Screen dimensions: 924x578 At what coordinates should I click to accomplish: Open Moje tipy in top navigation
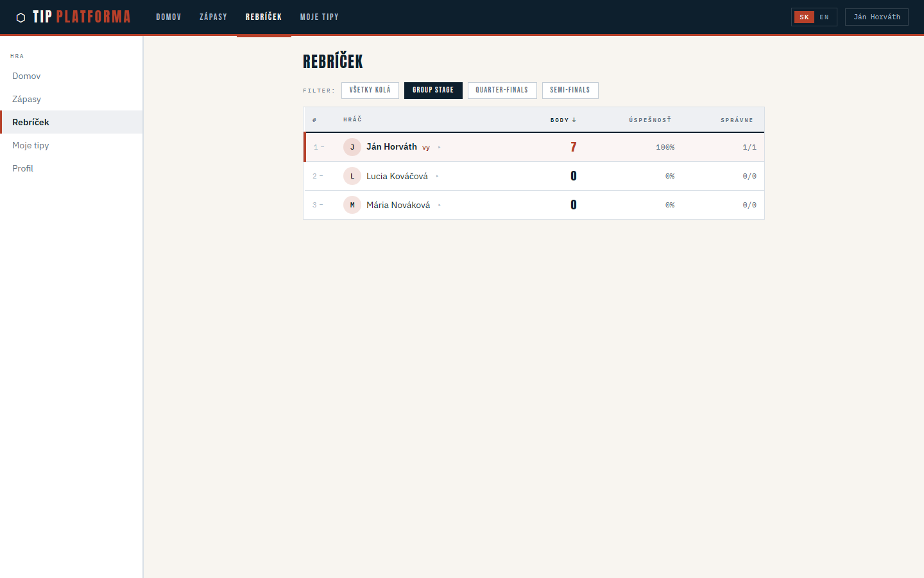[319, 17]
